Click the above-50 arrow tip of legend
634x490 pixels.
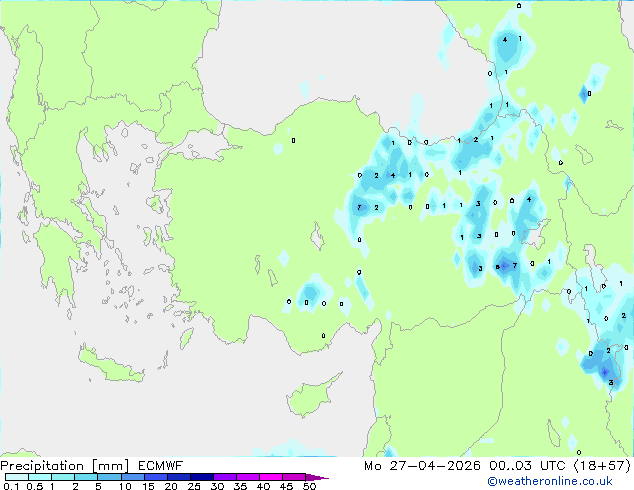pos(317,478)
